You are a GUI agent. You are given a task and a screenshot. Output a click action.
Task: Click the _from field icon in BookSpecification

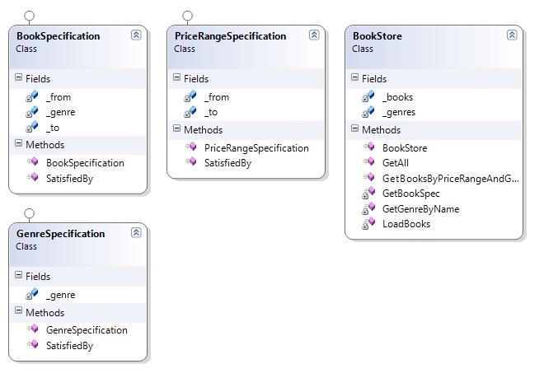click(x=32, y=96)
